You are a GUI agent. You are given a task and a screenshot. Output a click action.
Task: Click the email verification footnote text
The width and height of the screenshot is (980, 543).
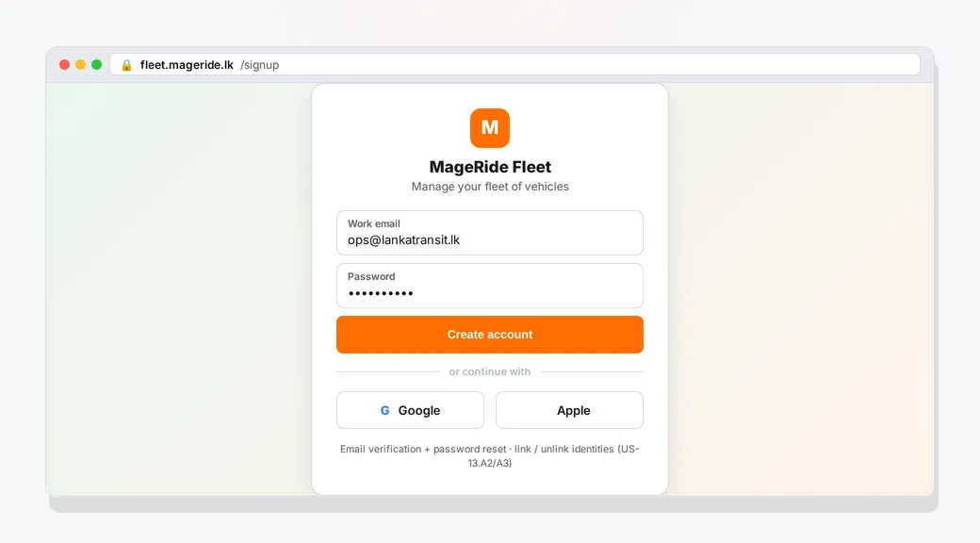coord(489,456)
